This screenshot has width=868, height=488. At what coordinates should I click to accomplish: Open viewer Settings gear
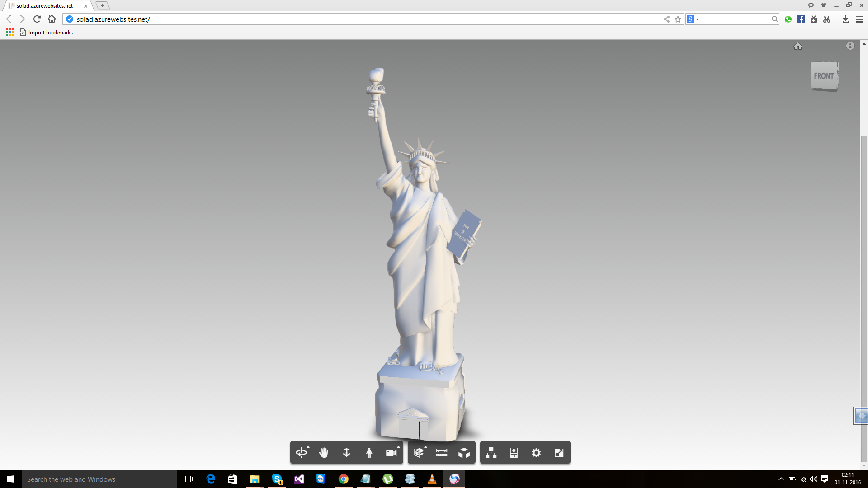click(x=536, y=453)
